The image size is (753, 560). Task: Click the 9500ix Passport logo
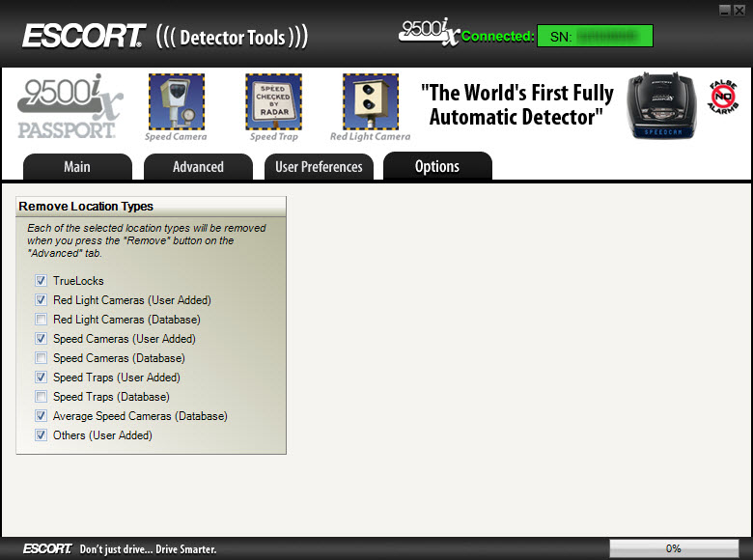[70, 107]
